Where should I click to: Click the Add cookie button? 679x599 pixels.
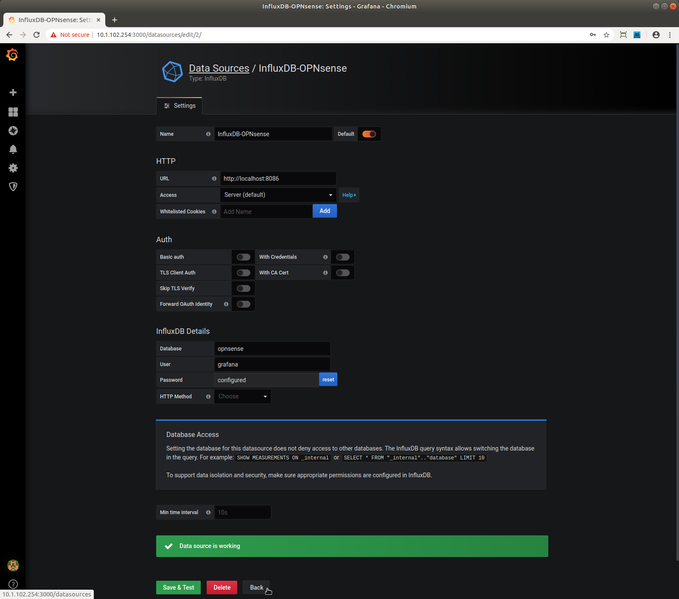coord(325,211)
